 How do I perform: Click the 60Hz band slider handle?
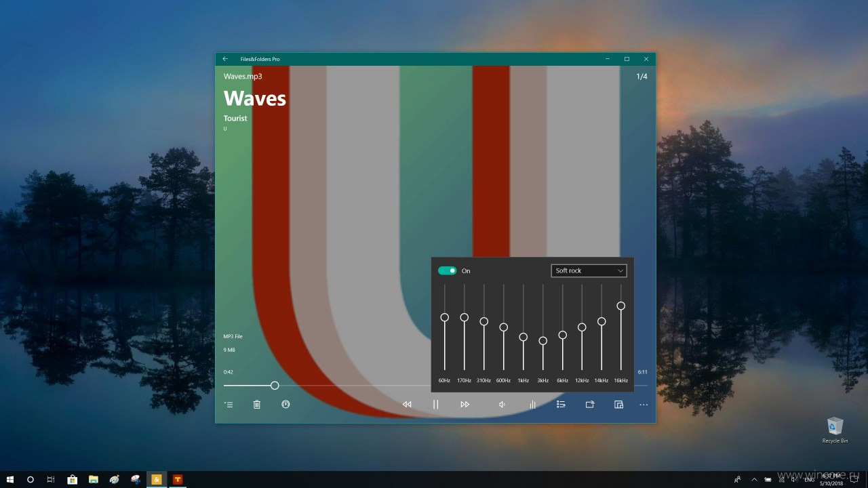point(445,317)
